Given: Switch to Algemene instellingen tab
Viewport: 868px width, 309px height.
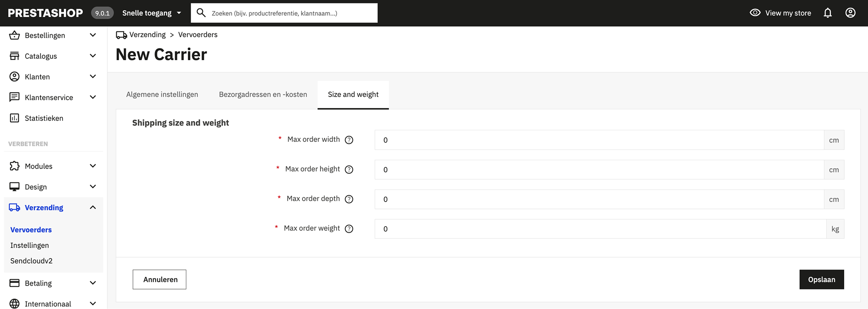Looking at the screenshot, I should coord(162,95).
